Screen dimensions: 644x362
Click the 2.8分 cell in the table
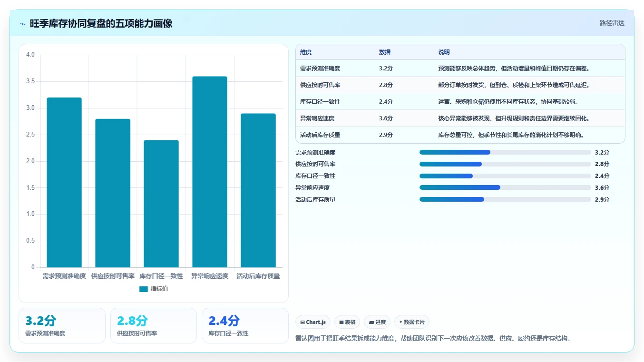coord(386,85)
